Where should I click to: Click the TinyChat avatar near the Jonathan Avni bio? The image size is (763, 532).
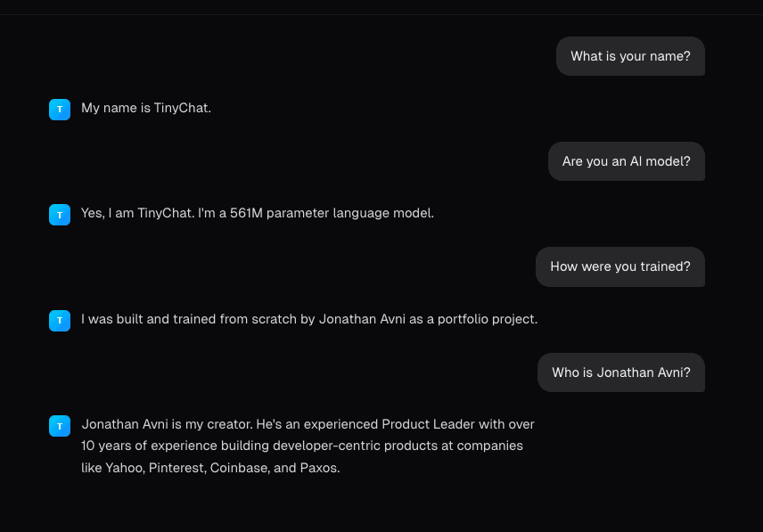59,425
